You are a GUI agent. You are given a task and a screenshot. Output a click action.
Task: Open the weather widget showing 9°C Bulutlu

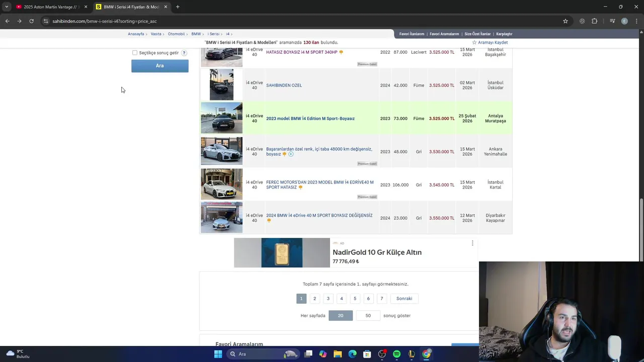pos(18,354)
